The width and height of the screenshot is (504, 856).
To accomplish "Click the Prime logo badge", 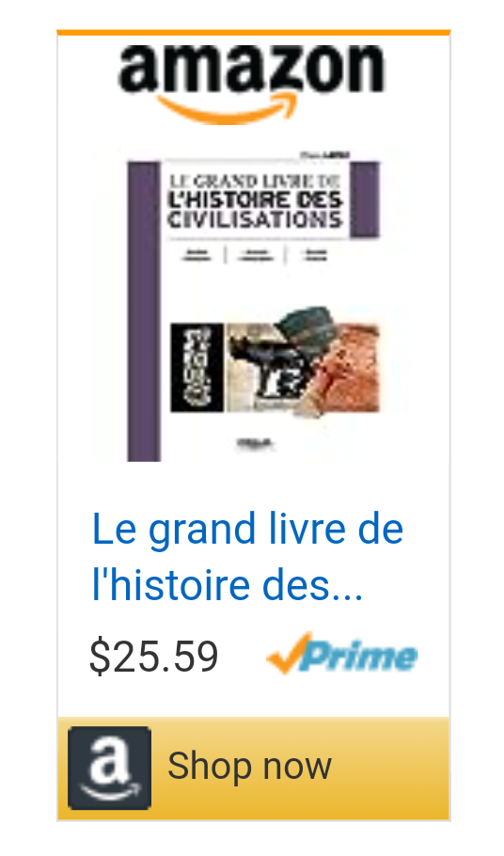I will 342,654.
